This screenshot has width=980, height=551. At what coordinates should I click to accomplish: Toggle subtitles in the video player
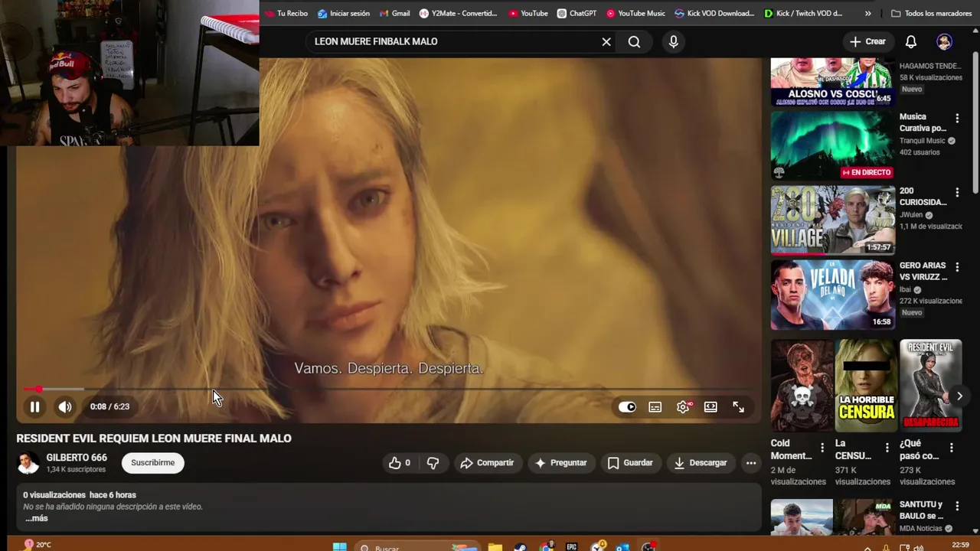655,407
